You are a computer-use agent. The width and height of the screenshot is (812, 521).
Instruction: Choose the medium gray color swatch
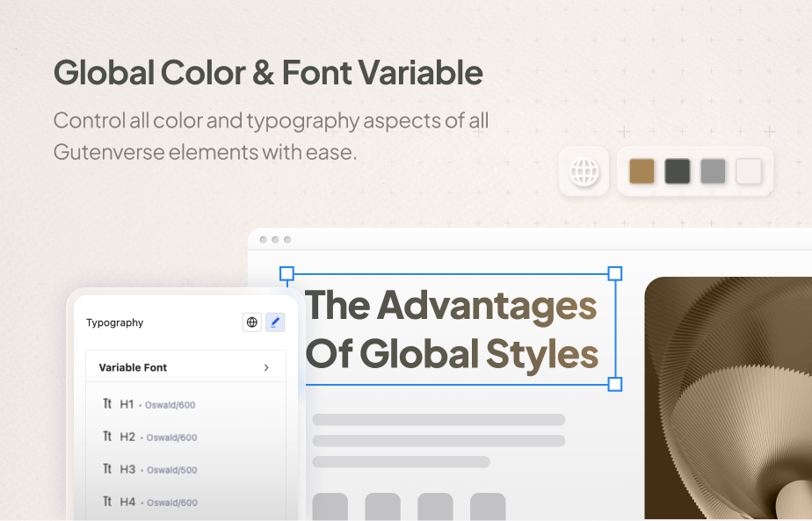(713, 171)
